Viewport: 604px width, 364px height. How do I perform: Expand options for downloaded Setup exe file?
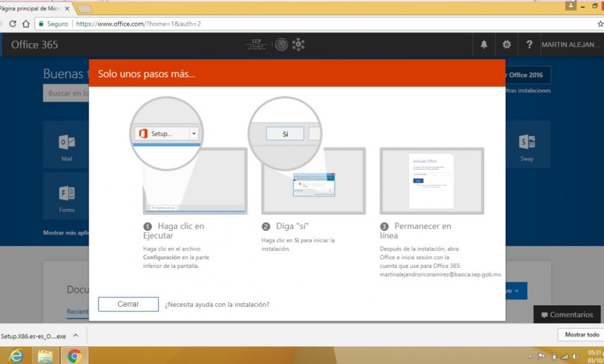pos(76,335)
